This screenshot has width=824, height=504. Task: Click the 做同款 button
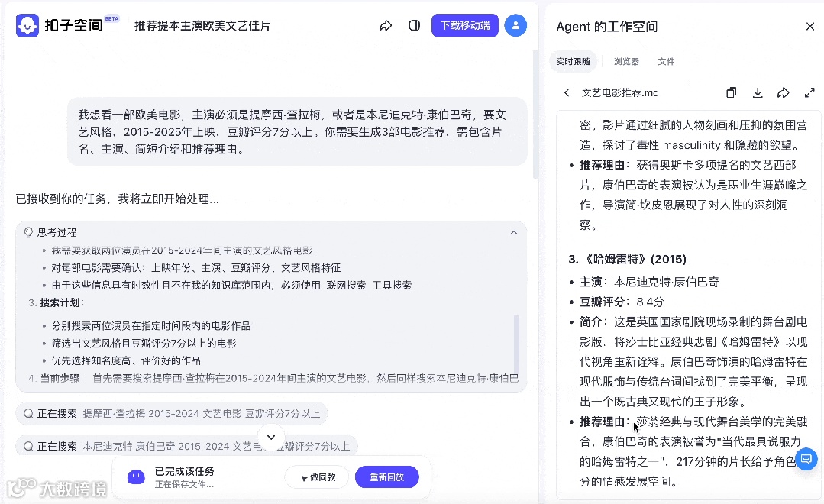(x=318, y=477)
